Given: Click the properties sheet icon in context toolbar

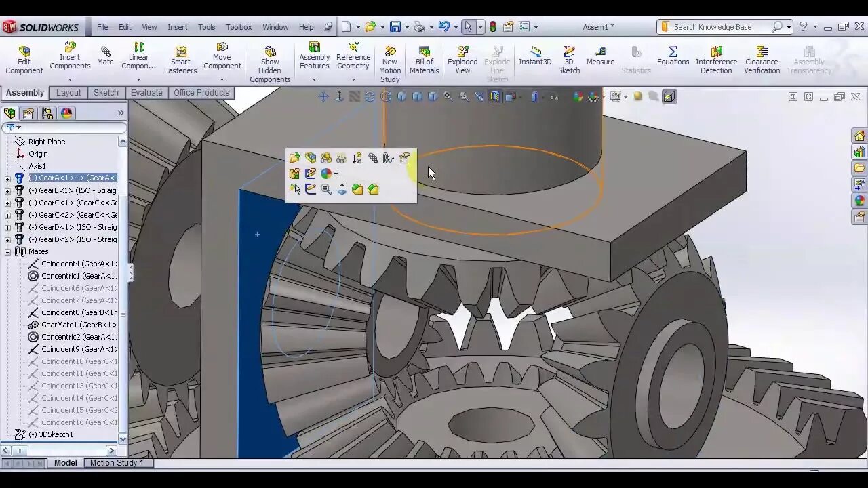Looking at the screenshot, I should click(404, 158).
